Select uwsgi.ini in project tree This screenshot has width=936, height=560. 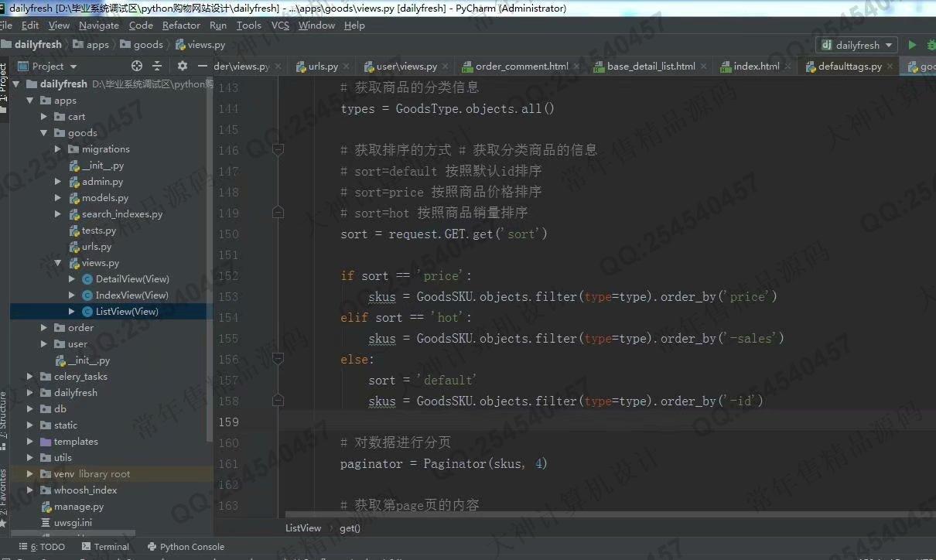(x=67, y=523)
